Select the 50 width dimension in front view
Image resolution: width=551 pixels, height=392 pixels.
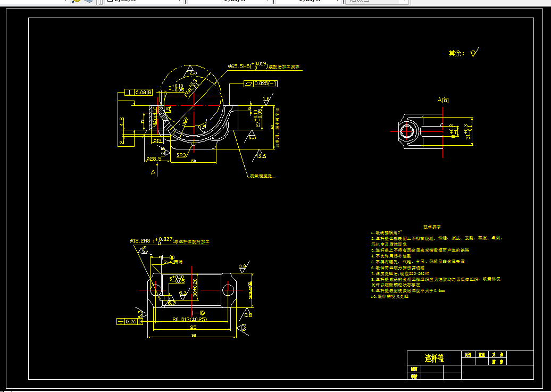tap(193, 161)
